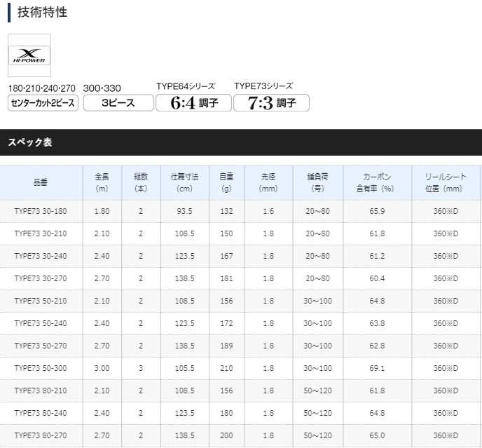Click the カーボン含有率 column header
Screen dimensions: 482x448
(x=379, y=183)
